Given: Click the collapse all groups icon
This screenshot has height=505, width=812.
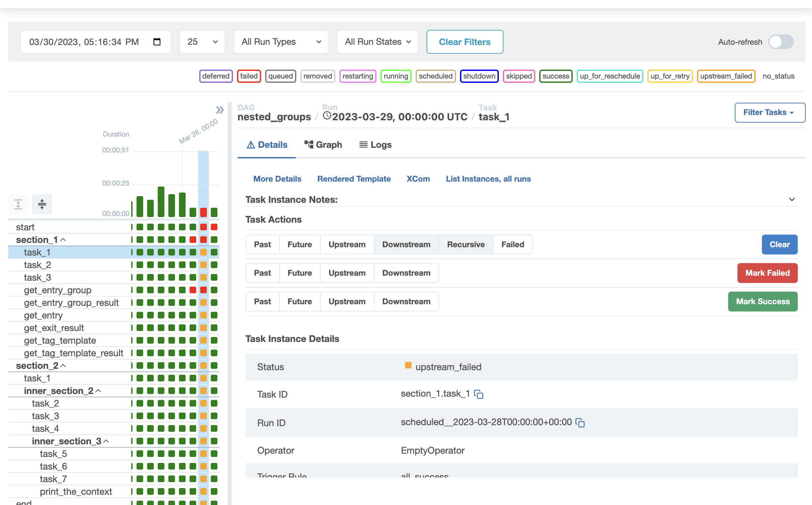Looking at the screenshot, I should click(42, 204).
